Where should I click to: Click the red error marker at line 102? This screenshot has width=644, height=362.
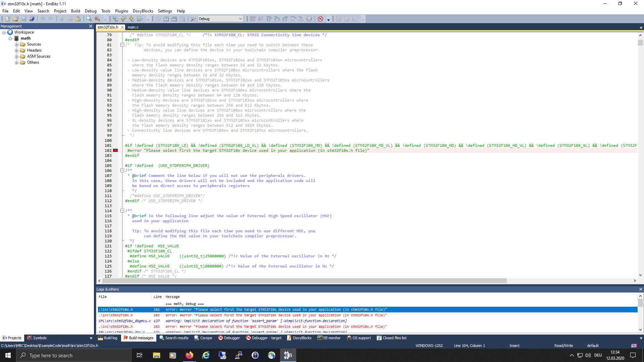pyautogui.click(x=115, y=150)
